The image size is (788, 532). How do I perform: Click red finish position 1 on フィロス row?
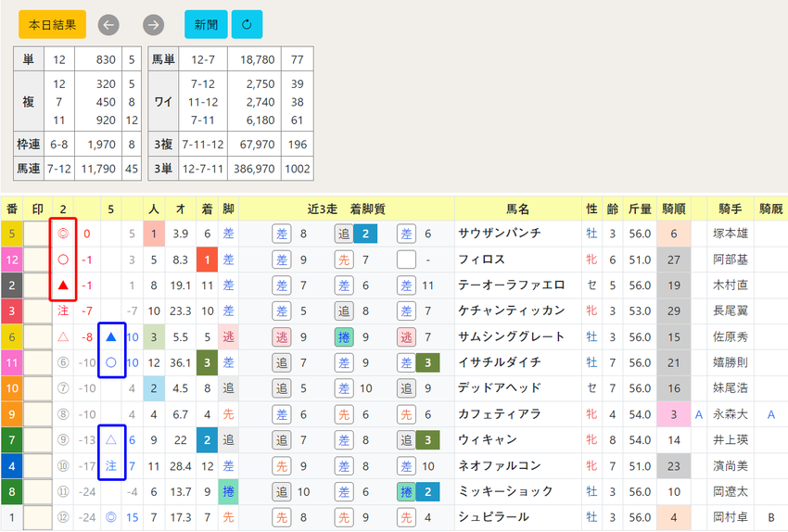(207, 260)
